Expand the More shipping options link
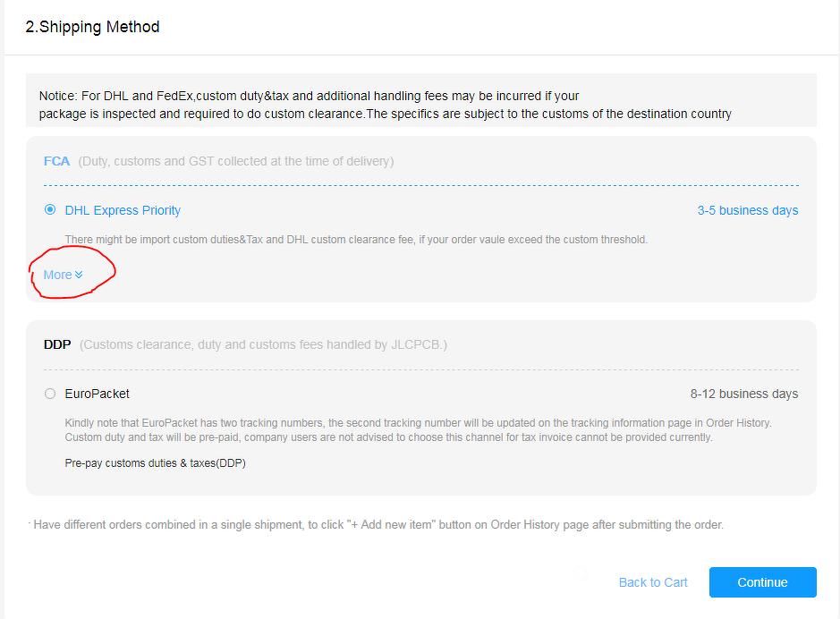Screen dimensions: 840x619 click(58, 275)
